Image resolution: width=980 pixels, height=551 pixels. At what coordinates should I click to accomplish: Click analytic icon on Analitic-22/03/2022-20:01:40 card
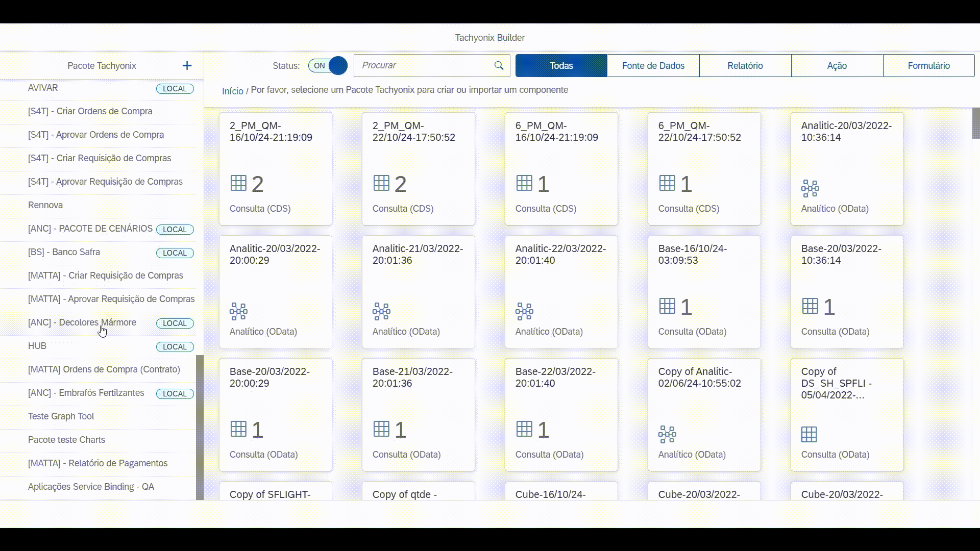[x=524, y=311]
